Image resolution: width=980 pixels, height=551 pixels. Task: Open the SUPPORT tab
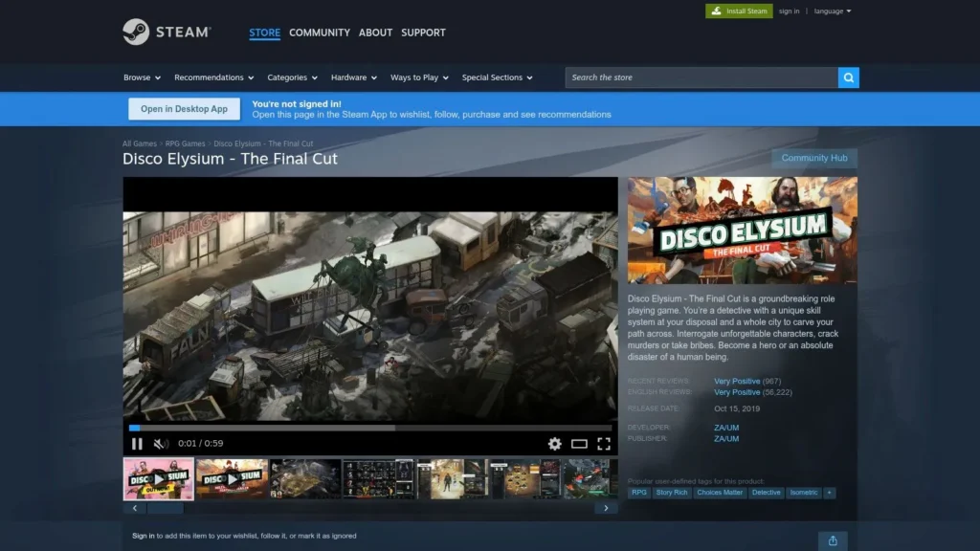[423, 33]
